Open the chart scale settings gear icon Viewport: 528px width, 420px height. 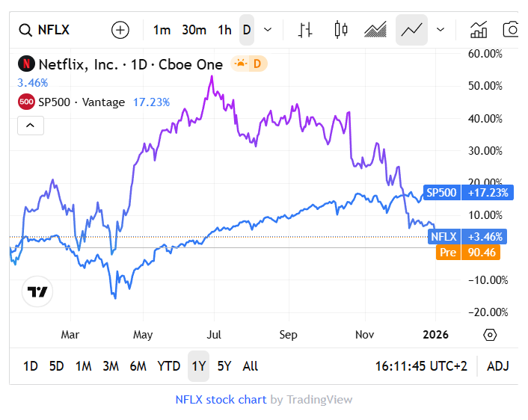(490, 334)
